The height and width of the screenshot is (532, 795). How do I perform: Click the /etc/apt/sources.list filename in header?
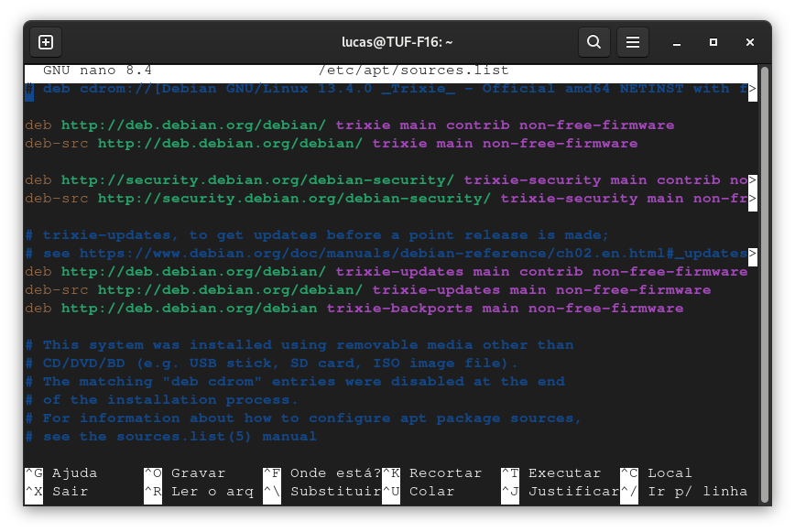(x=413, y=71)
